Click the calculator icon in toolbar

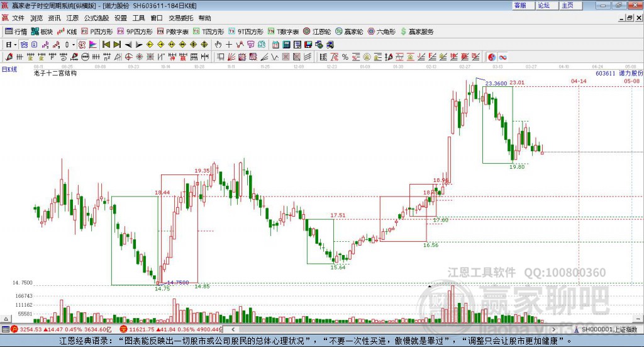tap(287, 45)
